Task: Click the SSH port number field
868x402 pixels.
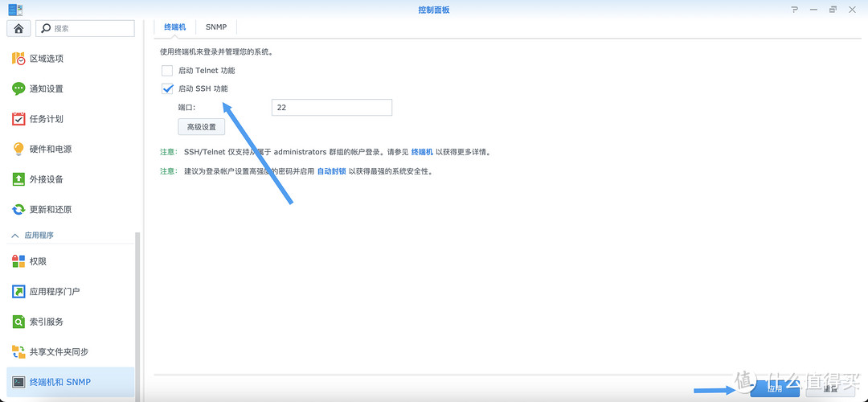Action: point(331,108)
